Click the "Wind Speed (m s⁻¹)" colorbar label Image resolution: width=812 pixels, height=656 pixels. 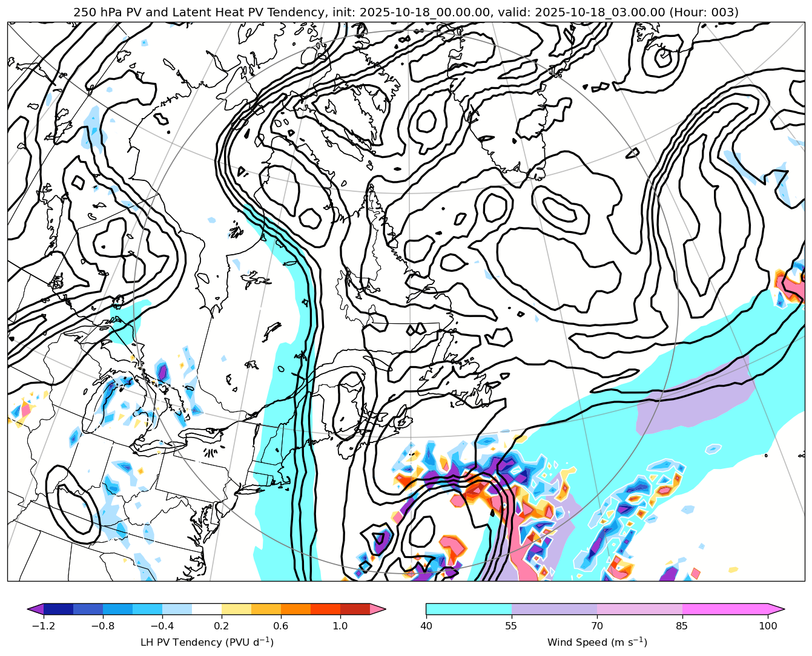click(x=597, y=642)
